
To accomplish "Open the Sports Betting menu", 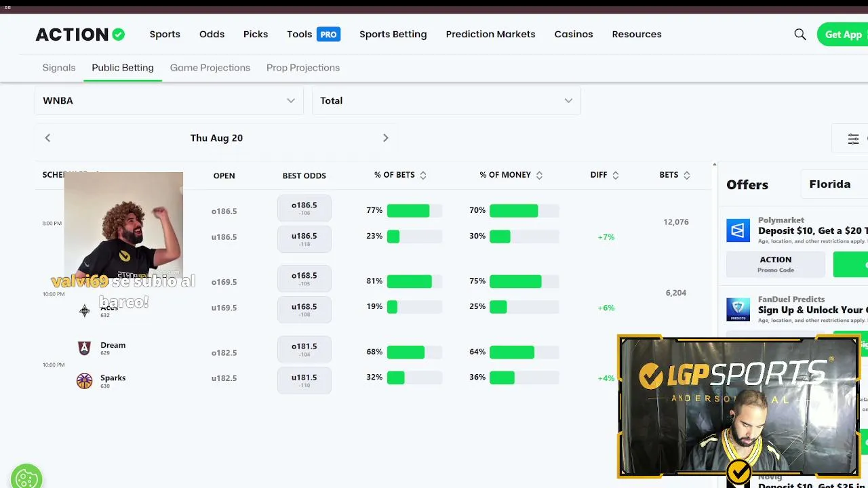I will coord(393,34).
